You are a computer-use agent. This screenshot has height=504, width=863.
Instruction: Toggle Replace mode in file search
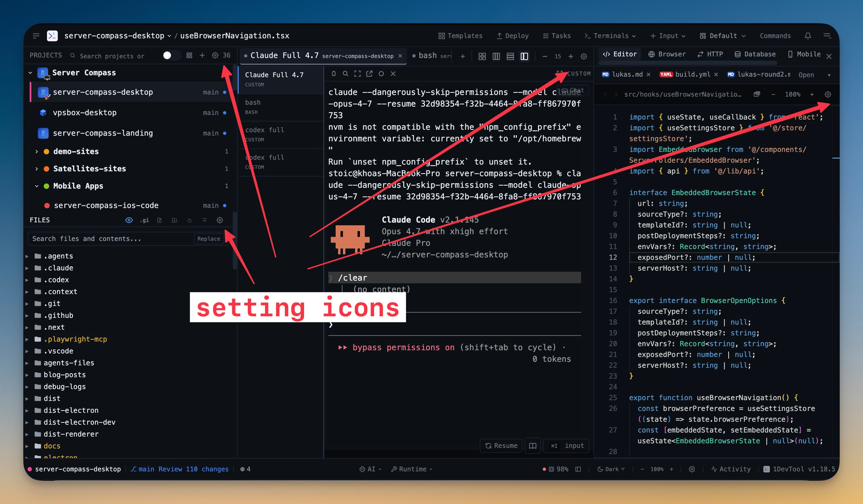pos(208,239)
